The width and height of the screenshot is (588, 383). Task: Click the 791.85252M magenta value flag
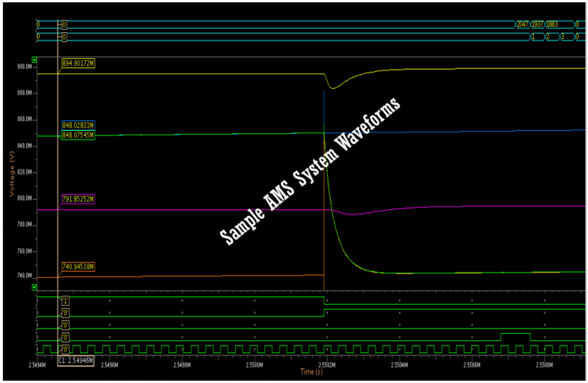(x=78, y=199)
